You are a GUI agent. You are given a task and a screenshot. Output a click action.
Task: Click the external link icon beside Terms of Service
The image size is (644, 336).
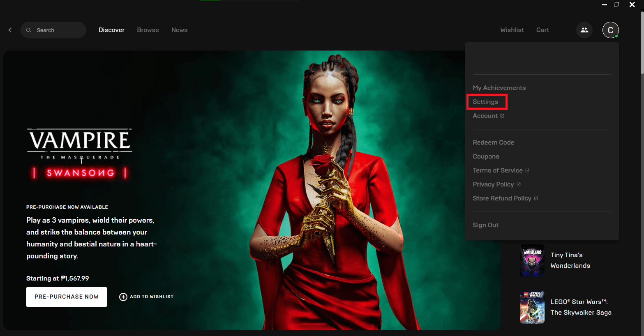(x=527, y=170)
